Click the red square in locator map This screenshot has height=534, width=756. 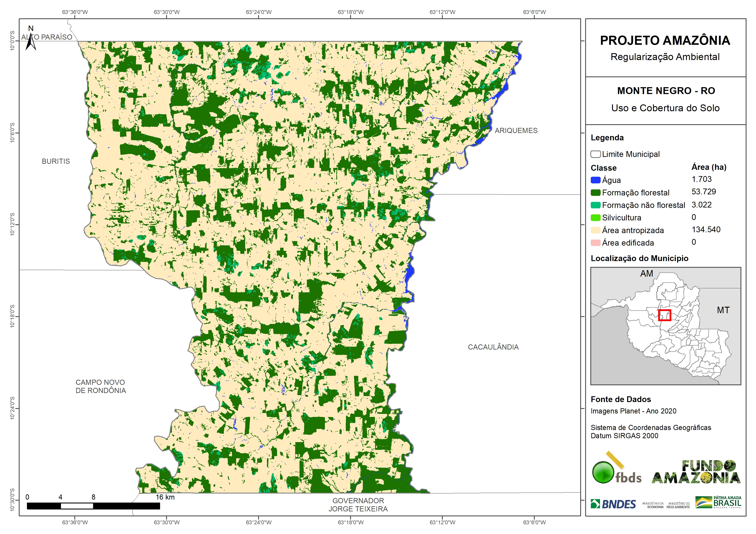(x=664, y=315)
